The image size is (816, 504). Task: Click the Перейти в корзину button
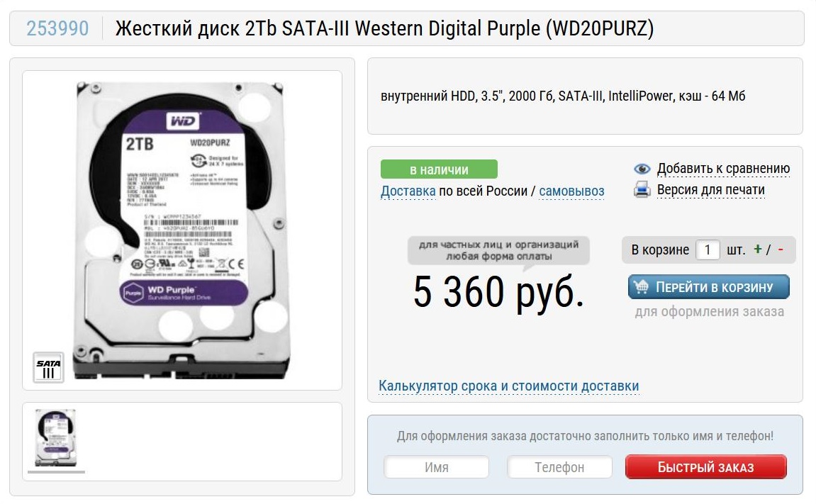point(709,287)
